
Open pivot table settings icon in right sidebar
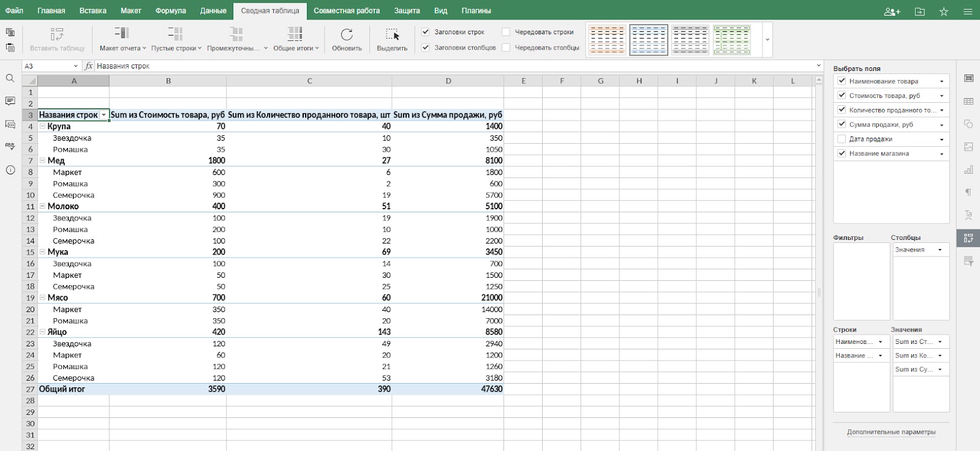click(x=968, y=238)
